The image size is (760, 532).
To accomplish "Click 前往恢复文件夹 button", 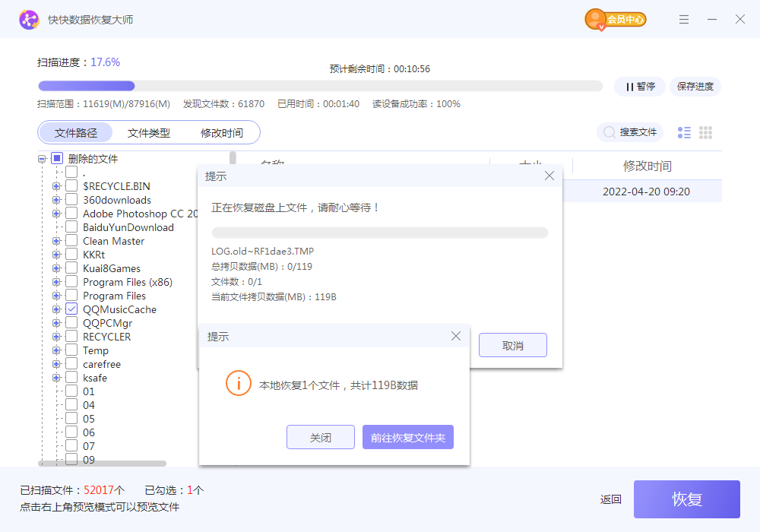I will (x=408, y=438).
